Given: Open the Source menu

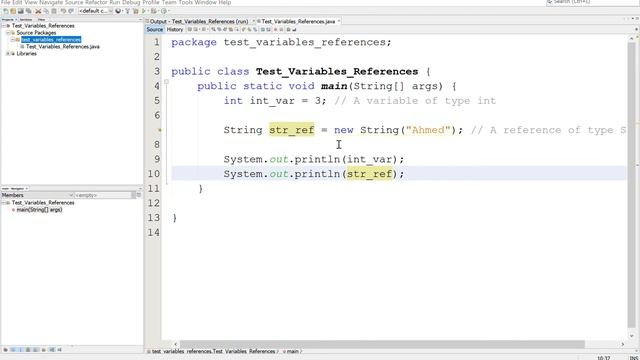Looking at the screenshot, I should click(x=74, y=2).
